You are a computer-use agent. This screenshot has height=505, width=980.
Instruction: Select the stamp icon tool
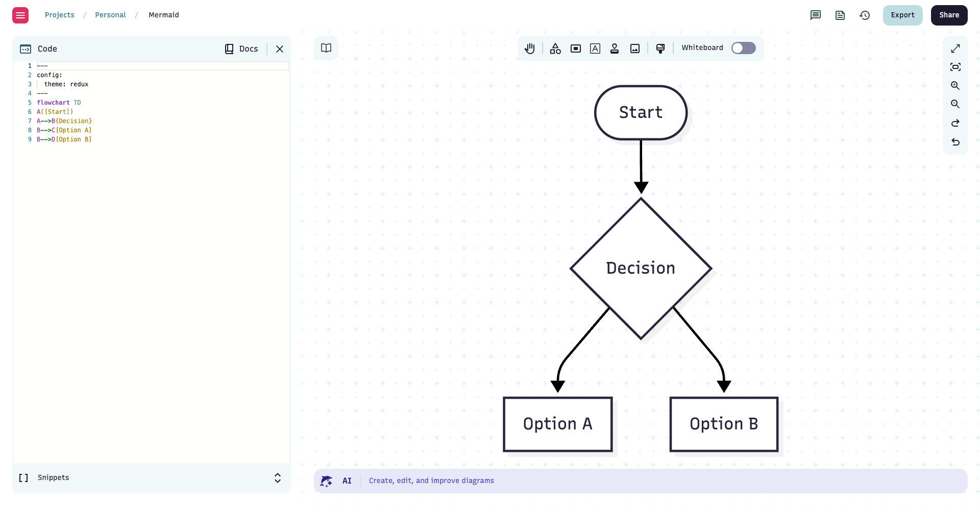(x=615, y=49)
